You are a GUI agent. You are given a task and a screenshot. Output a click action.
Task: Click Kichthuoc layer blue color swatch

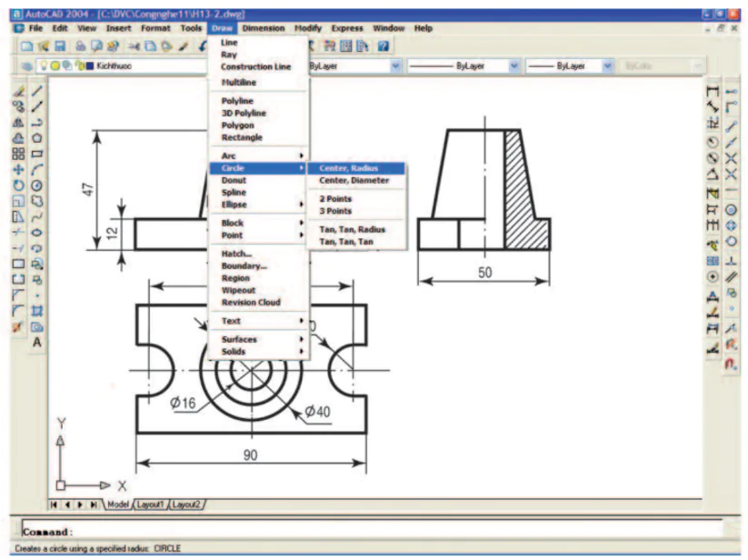90,65
